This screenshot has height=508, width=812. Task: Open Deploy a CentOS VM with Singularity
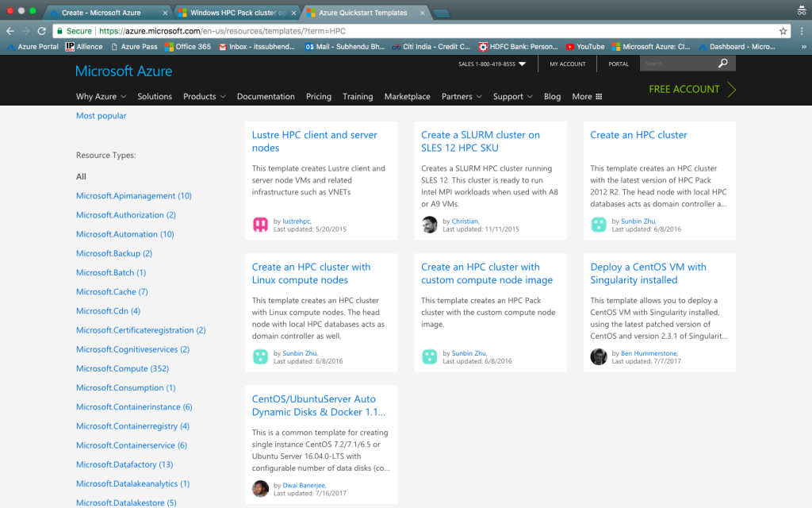tap(648, 273)
